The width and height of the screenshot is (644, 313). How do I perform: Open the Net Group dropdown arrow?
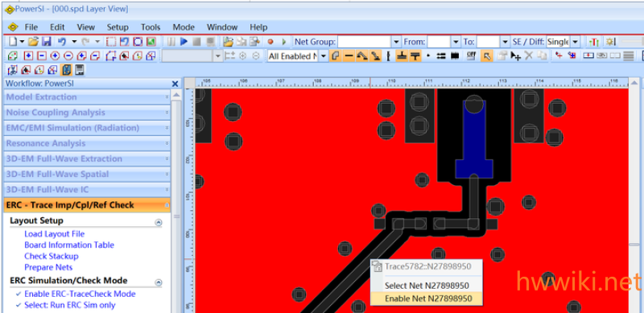[396, 42]
